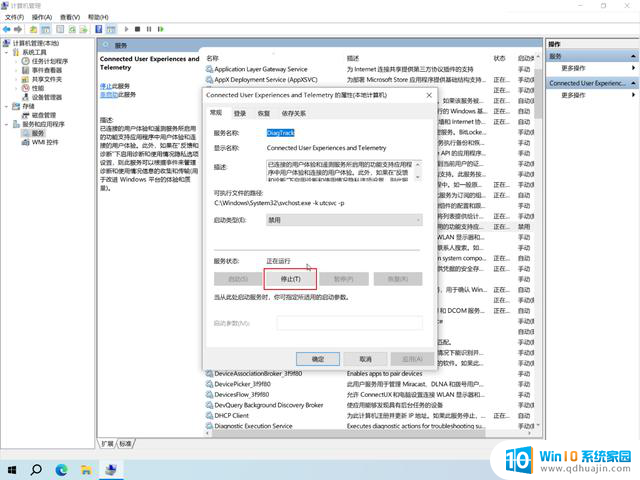Click gear icon beside Application Layer Gateway Service
The height and width of the screenshot is (480, 640).
(209, 69)
